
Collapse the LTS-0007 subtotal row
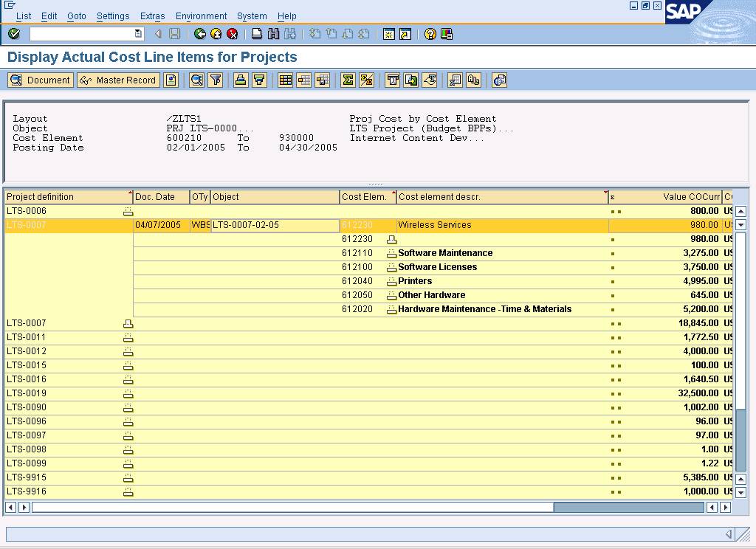[x=128, y=323]
